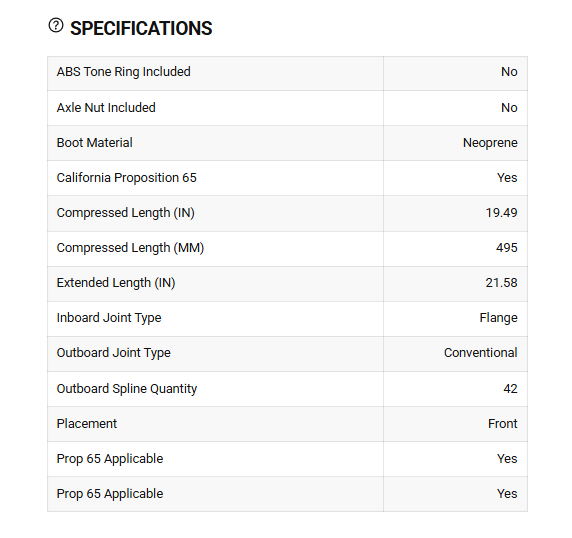Select the Placement row label
Image resolution: width=572 pixels, height=538 pixels.
point(86,423)
